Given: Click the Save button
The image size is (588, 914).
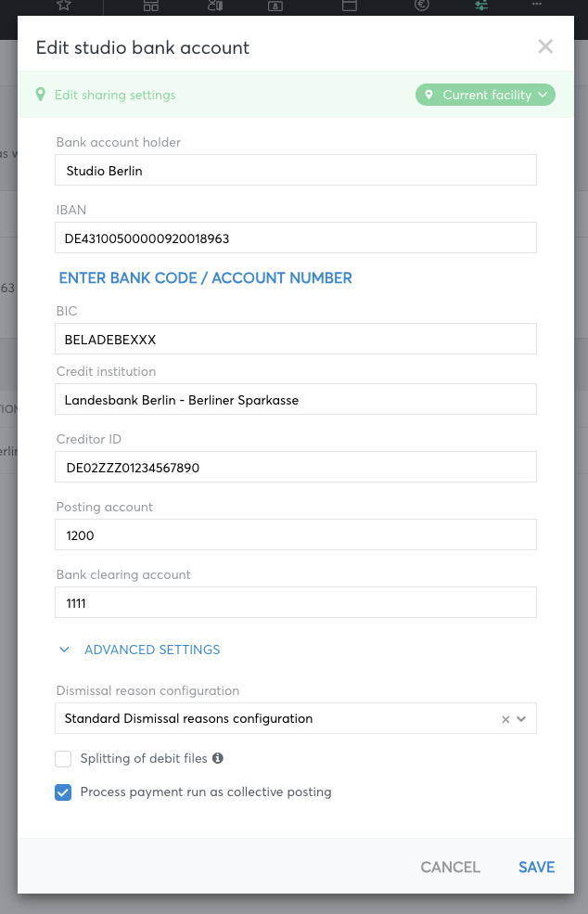Looking at the screenshot, I should (536, 867).
